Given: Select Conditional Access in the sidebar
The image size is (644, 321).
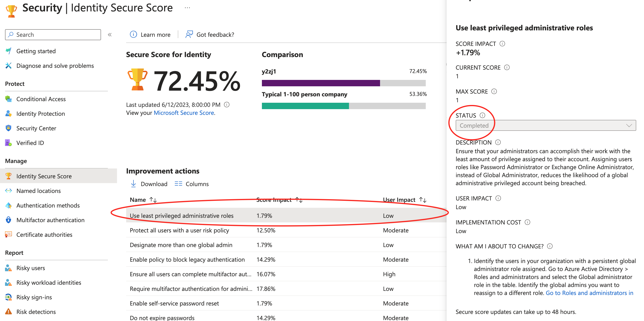Looking at the screenshot, I should pos(41,99).
